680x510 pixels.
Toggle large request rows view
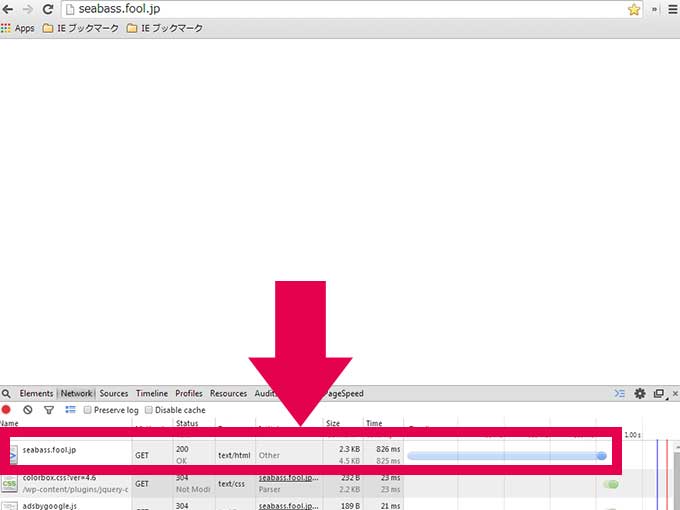tap(70, 410)
